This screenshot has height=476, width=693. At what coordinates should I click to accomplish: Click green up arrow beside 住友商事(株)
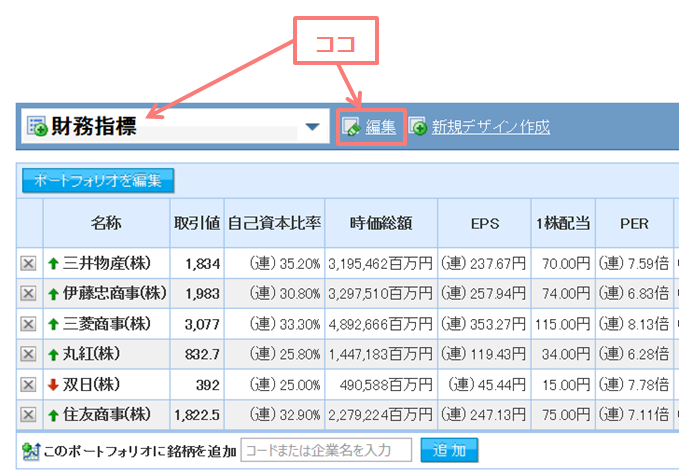coord(53,415)
